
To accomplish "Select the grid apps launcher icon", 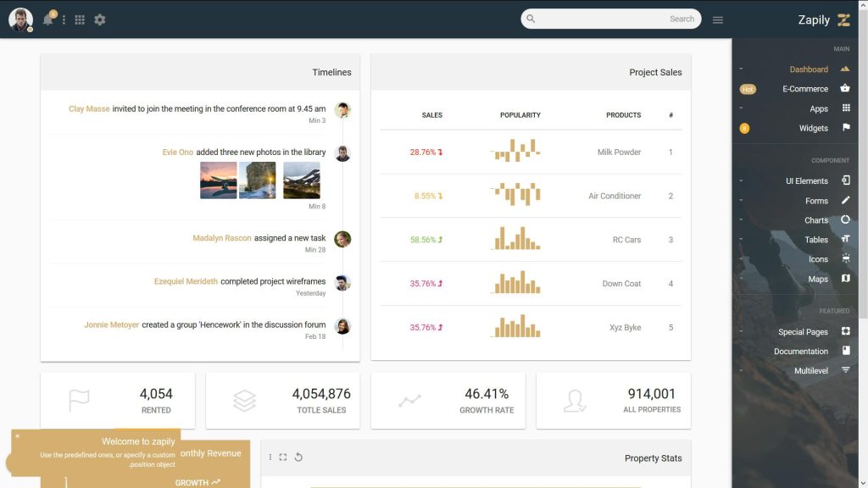I will 79,19.
